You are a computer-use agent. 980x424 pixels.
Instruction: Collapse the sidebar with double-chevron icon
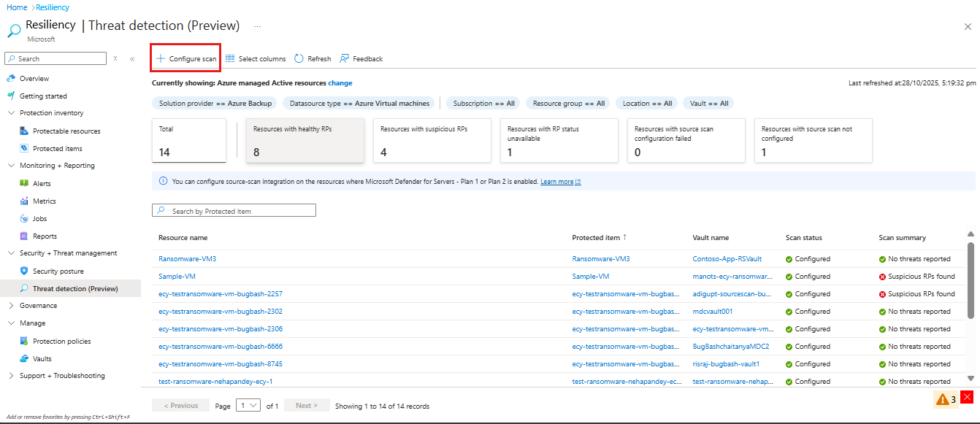[x=132, y=58]
